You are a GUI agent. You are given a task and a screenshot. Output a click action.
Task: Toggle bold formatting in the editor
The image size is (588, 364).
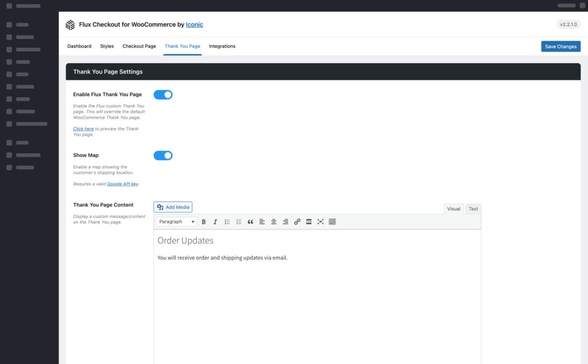[204, 222]
